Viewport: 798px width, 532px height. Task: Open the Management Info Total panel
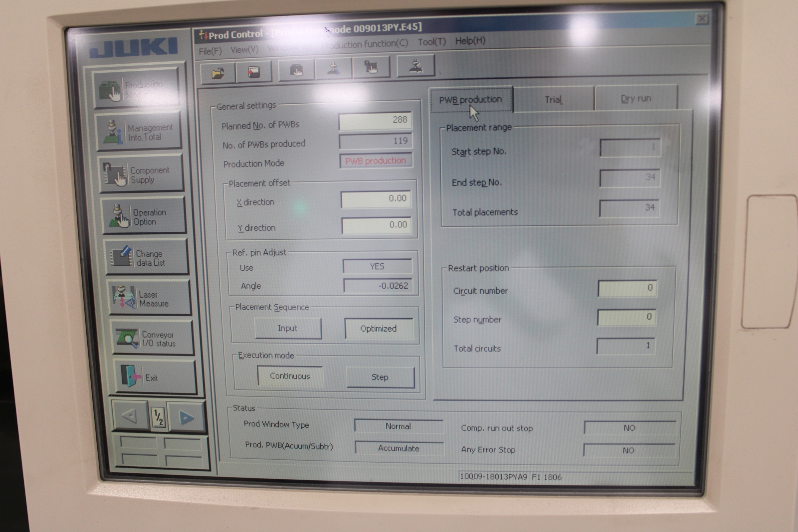pyautogui.click(x=139, y=132)
